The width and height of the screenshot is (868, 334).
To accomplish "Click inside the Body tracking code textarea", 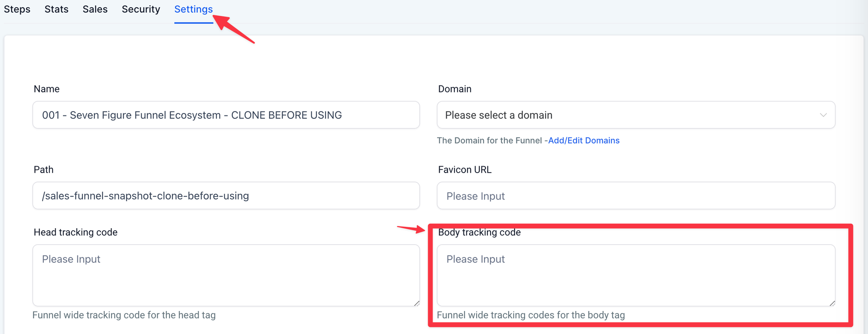I will pos(636,275).
